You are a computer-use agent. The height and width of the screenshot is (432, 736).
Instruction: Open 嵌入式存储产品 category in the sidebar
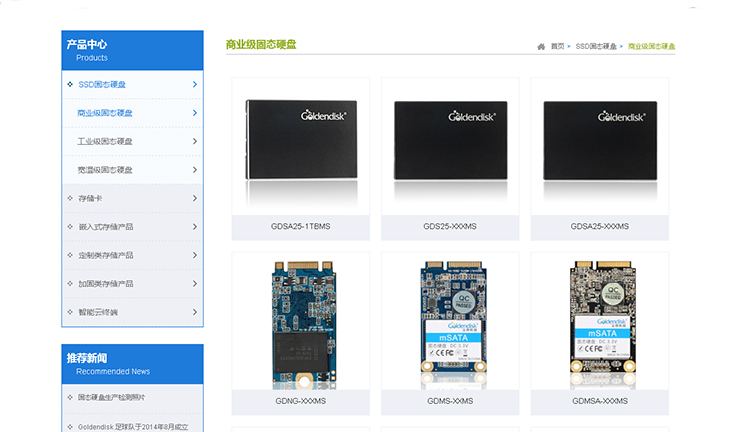106,227
